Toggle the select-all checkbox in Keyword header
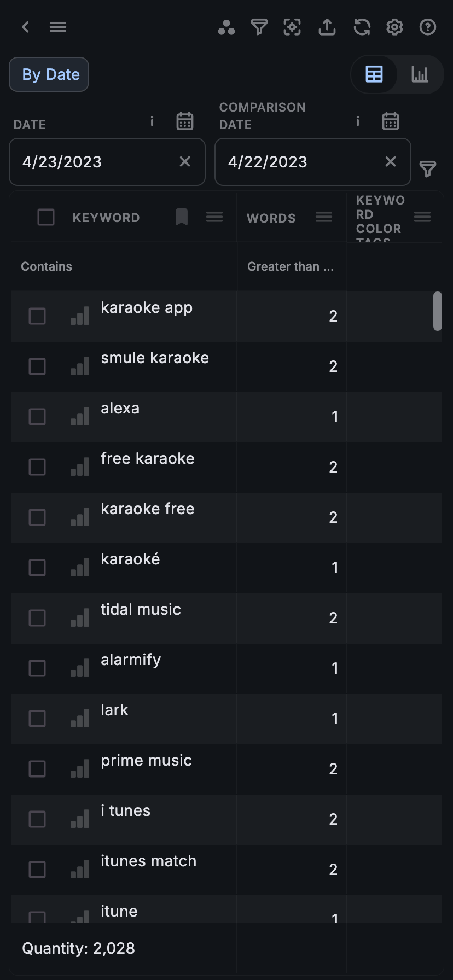This screenshot has height=980, width=453. (46, 217)
